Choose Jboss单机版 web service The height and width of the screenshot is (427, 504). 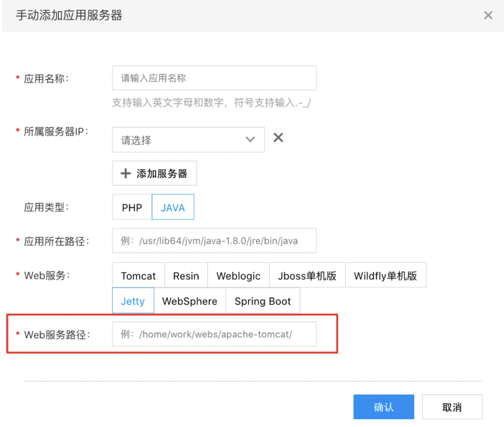pos(307,275)
